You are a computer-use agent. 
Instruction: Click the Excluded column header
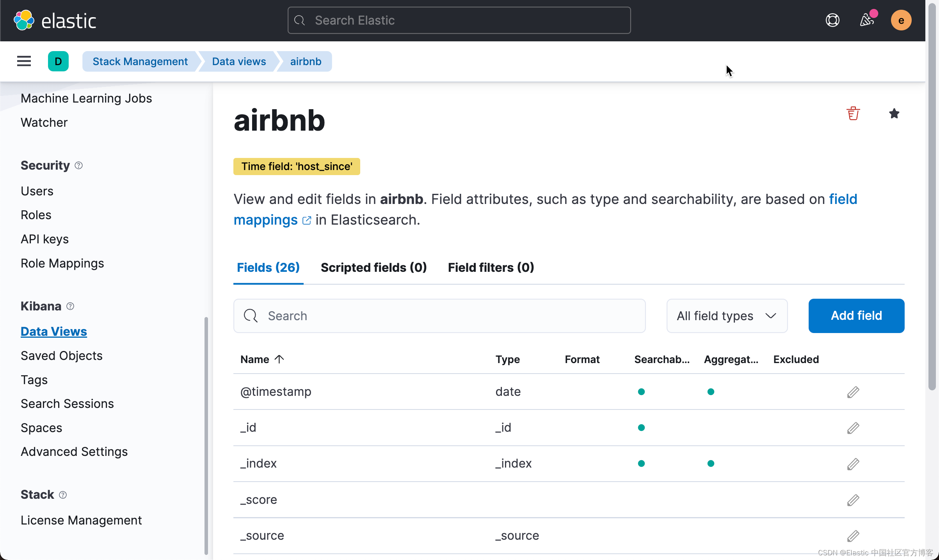coord(796,359)
